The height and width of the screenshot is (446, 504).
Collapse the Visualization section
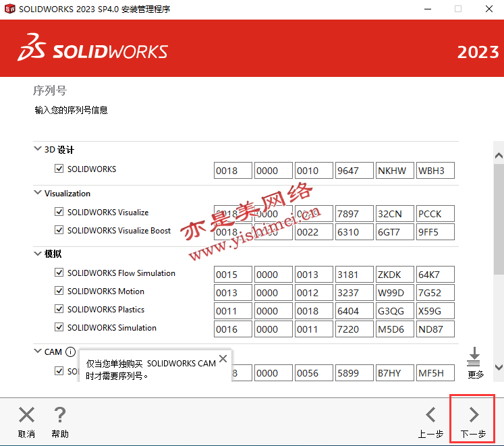38,192
